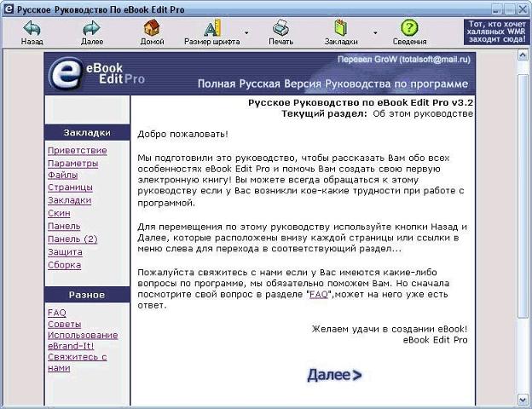Open the Приветствие sidebar link
Image resolution: width=532 pixels, height=409 pixels.
(x=78, y=151)
